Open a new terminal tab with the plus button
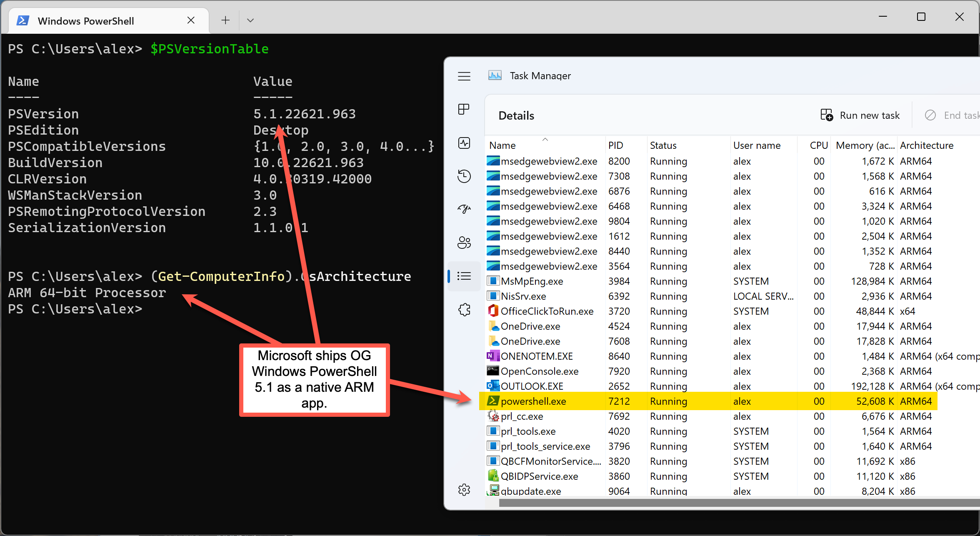The width and height of the screenshot is (980, 536). coord(225,20)
